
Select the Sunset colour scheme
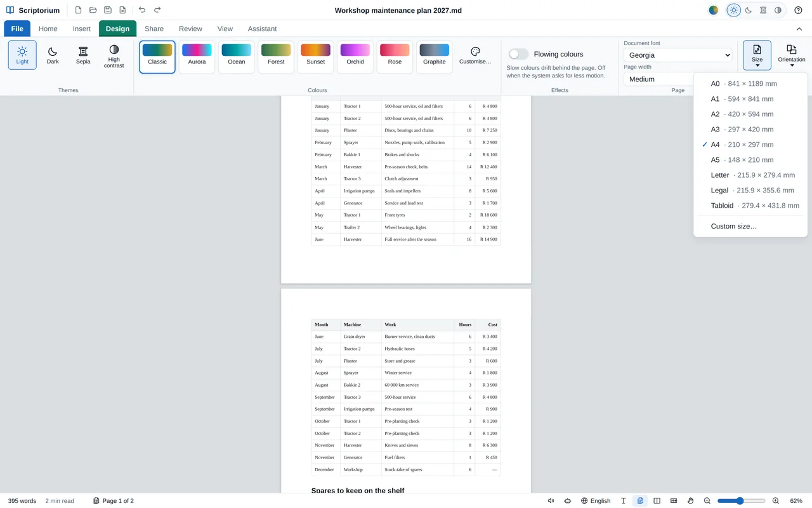(315, 57)
